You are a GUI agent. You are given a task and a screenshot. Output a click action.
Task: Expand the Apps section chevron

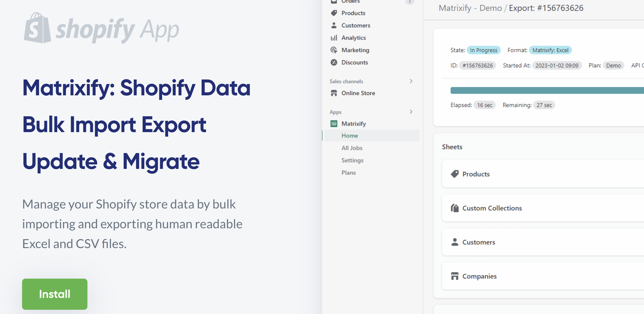(411, 112)
